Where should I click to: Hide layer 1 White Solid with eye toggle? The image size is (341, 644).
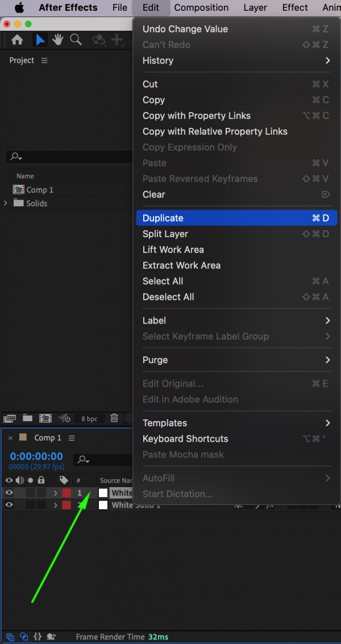(x=9, y=493)
